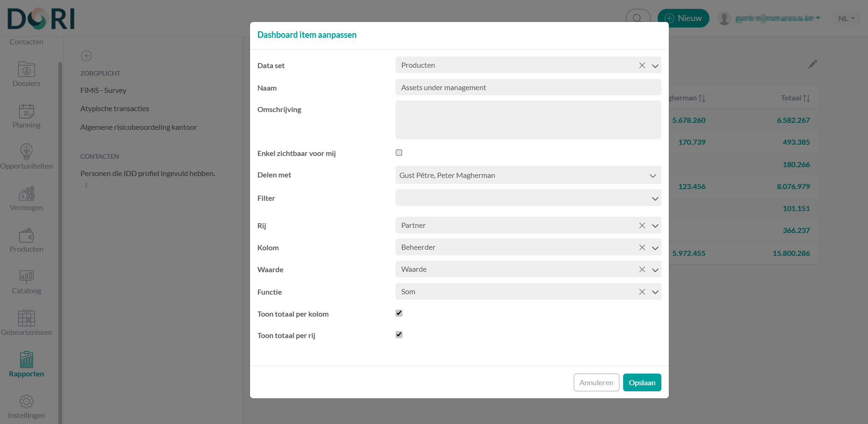Image resolution: width=868 pixels, height=424 pixels.
Task: Open the Opportuniteiten lightbulb icon
Action: 27,152
